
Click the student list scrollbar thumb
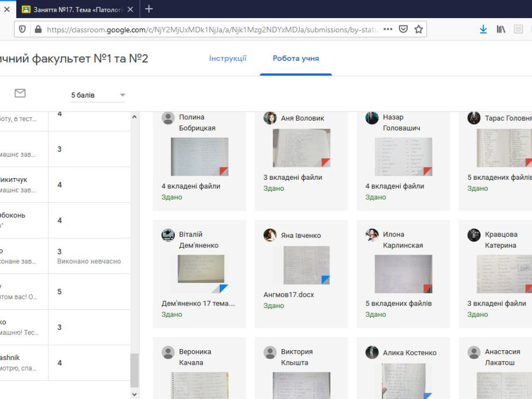point(135,370)
